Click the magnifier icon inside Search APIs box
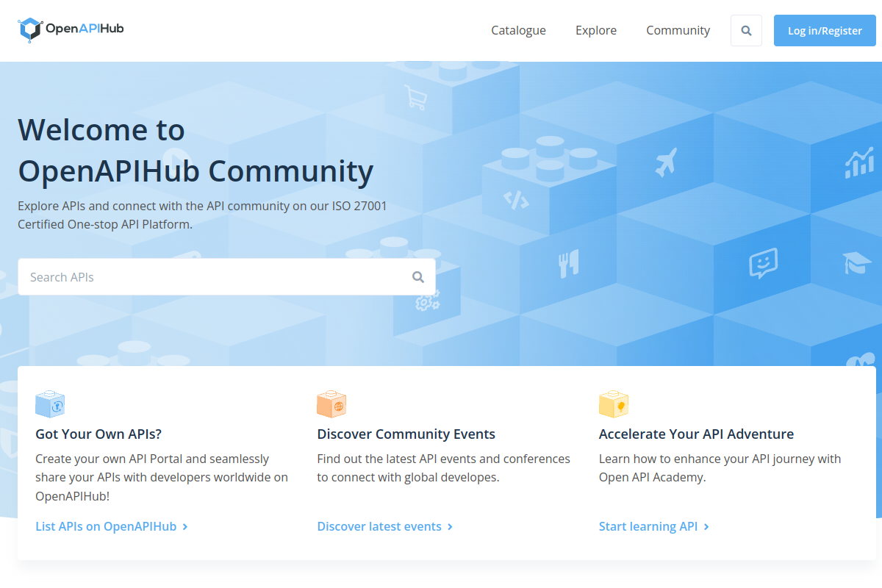The width and height of the screenshot is (882, 588). click(418, 277)
